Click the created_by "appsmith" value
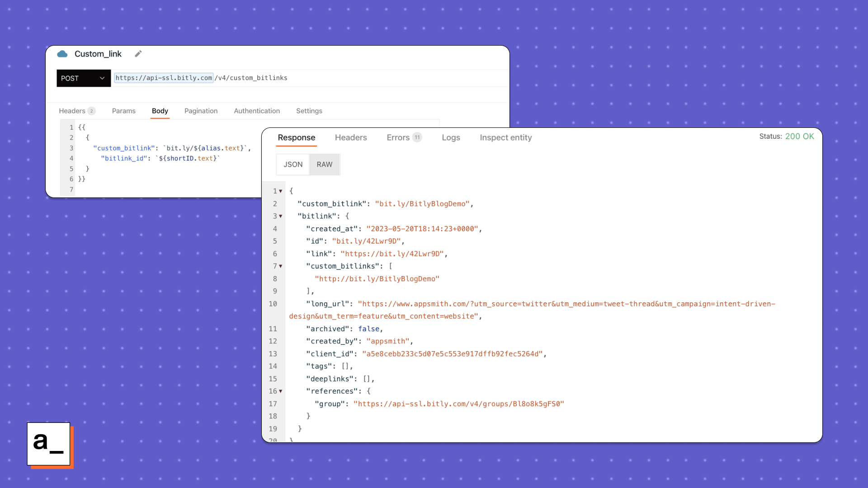The height and width of the screenshot is (488, 868). pyautogui.click(x=388, y=341)
